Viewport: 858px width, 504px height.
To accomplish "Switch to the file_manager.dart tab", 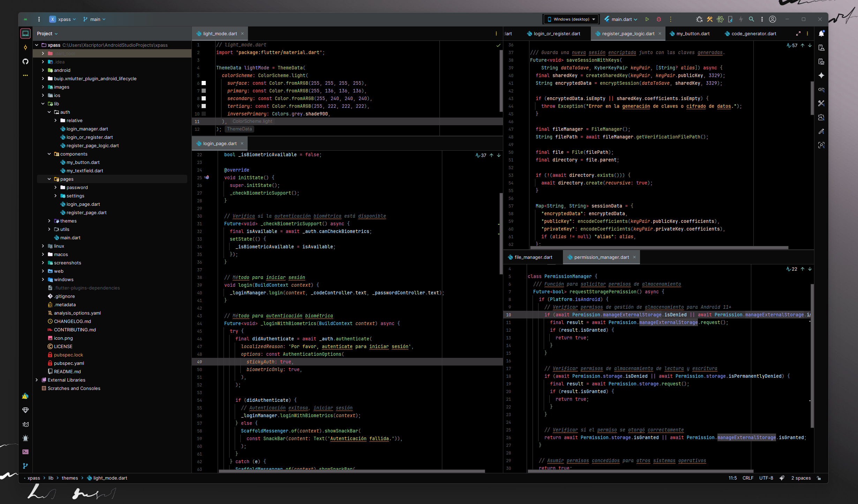I will 533,257.
